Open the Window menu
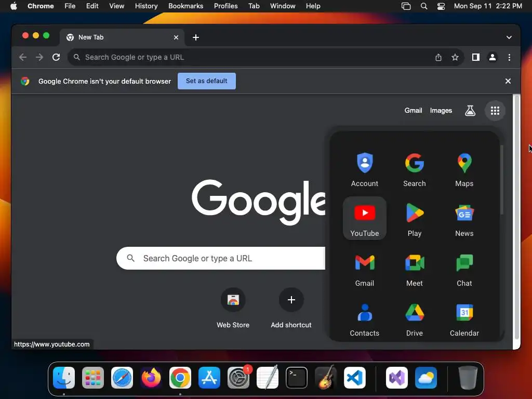 (283, 6)
